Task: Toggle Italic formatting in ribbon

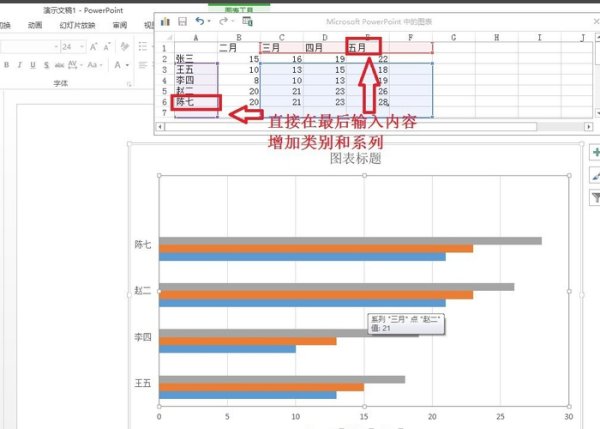Action: pyautogui.click(x=20, y=65)
